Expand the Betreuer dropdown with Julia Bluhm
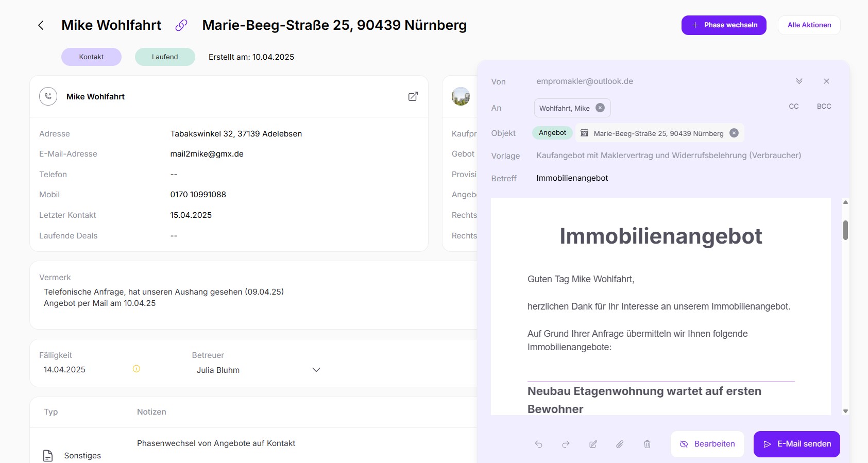Viewport: 868px width, 463px height. coord(316,370)
